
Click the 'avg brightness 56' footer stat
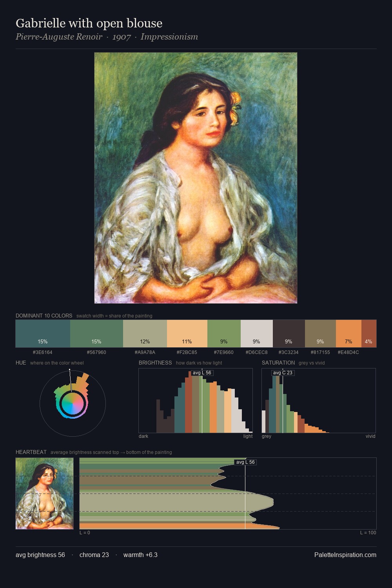pos(40,555)
